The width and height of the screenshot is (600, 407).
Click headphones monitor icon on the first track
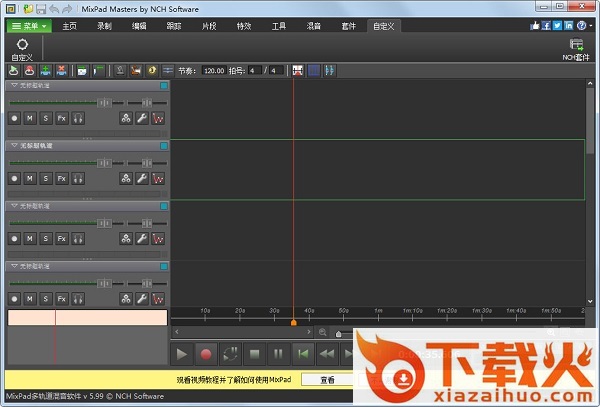point(78,118)
